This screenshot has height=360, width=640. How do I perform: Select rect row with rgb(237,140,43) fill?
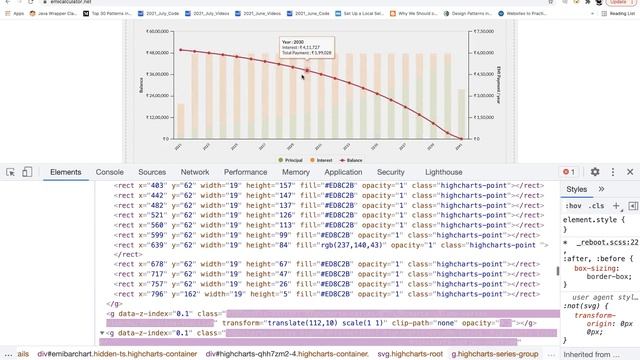pos(331,245)
